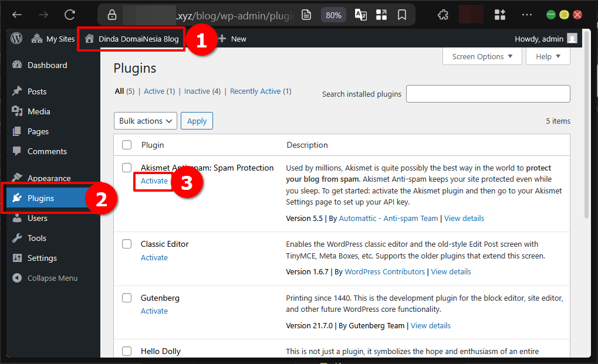Reload the page with browser refresh icon
598x364 pixels.
click(x=70, y=15)
